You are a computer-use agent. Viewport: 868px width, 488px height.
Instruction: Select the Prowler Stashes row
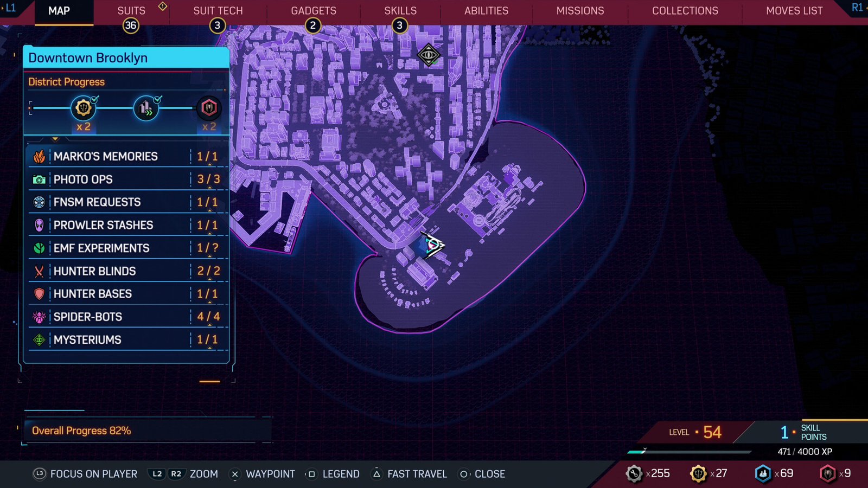click(x=127, y=225)
